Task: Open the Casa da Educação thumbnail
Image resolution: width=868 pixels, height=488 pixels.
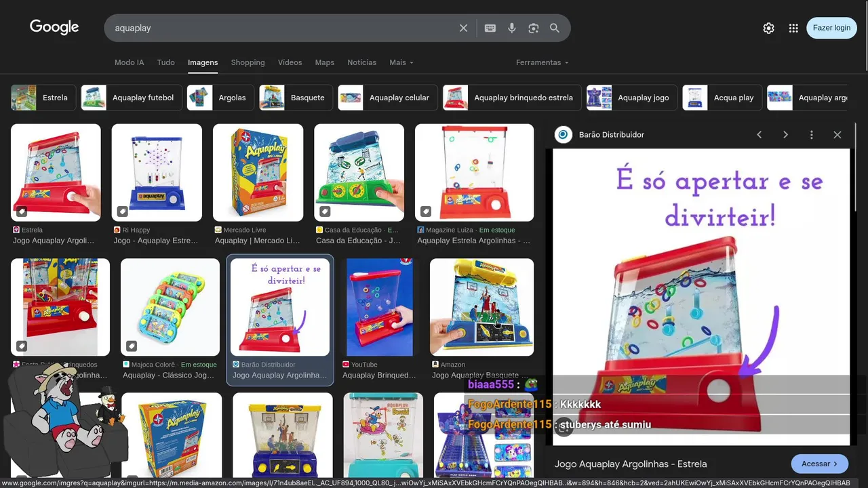Action: click(359, 172)
